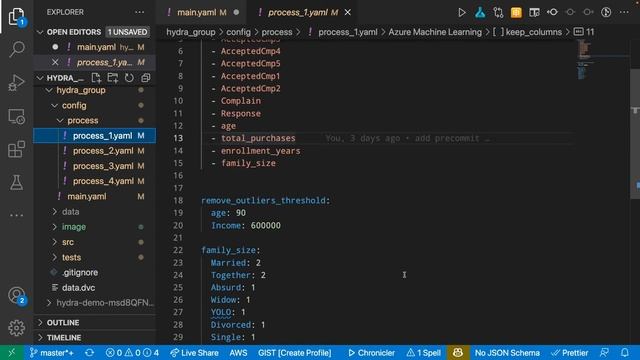Collapse the HYDRA workspace section
640x360 pixels.
[x=40, y=78]
